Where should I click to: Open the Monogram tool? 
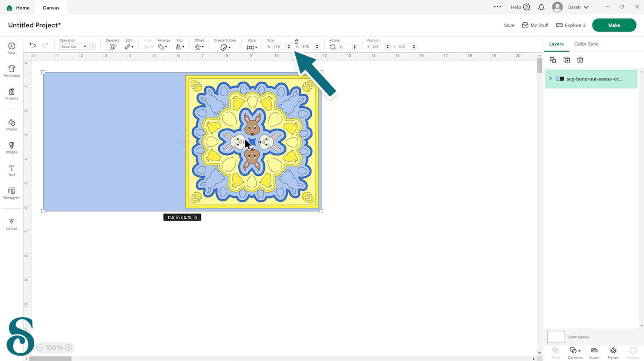[12, 193]
